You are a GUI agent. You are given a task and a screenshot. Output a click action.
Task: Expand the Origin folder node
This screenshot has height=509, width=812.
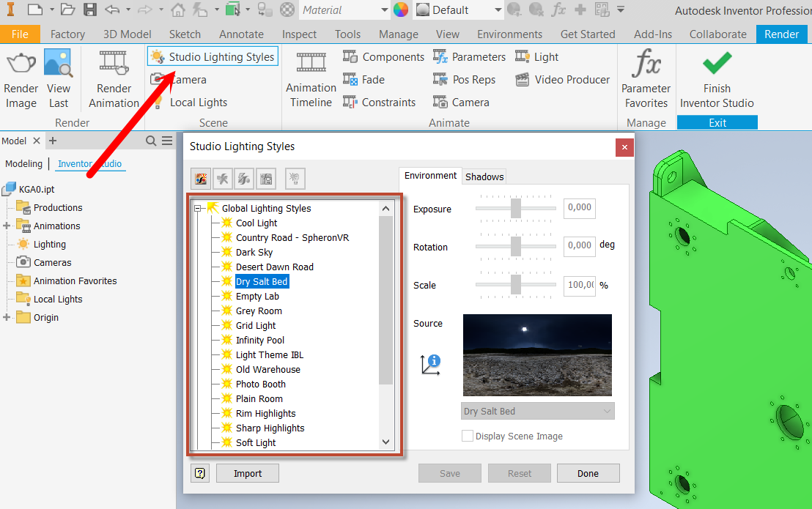[x=7, y=318]
